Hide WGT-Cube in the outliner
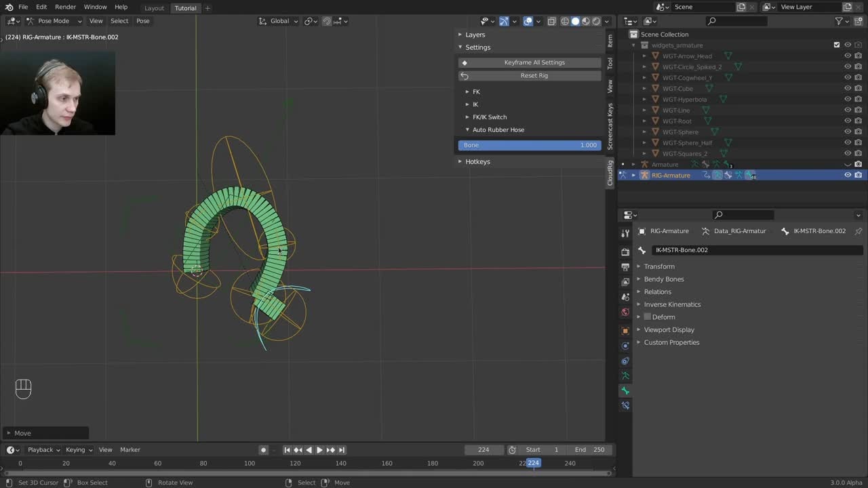 coord(848,89)
